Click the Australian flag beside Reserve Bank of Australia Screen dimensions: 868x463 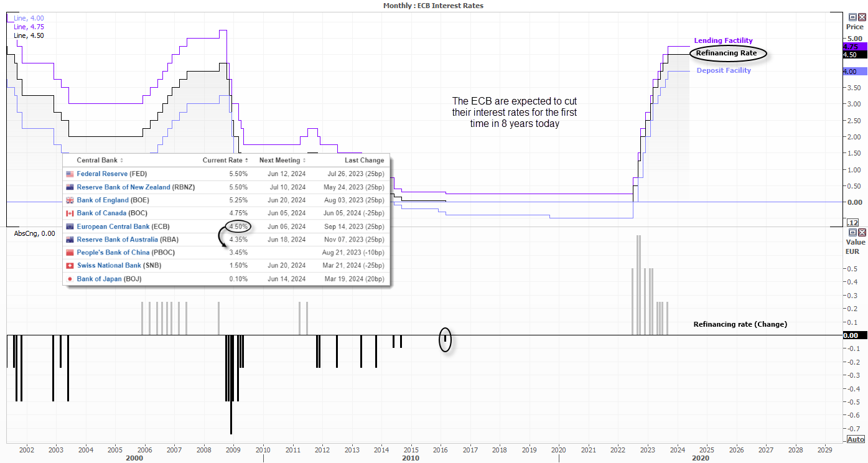pyautogui.click(x=70, y=240)
